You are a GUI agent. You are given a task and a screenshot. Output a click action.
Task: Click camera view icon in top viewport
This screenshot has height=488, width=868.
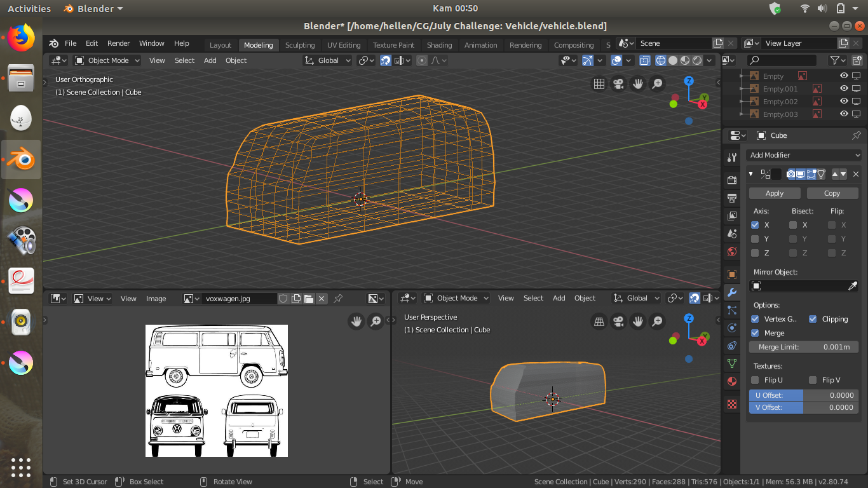click(618, 84)
